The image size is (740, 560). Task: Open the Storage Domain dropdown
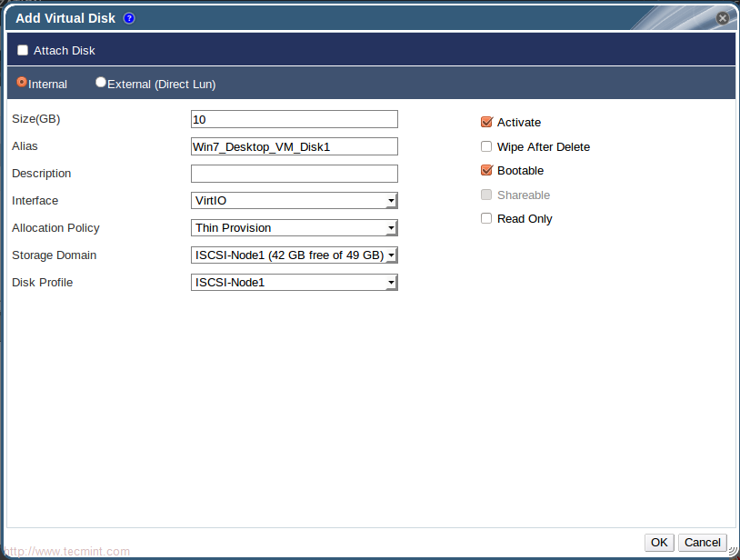(294, 255)
